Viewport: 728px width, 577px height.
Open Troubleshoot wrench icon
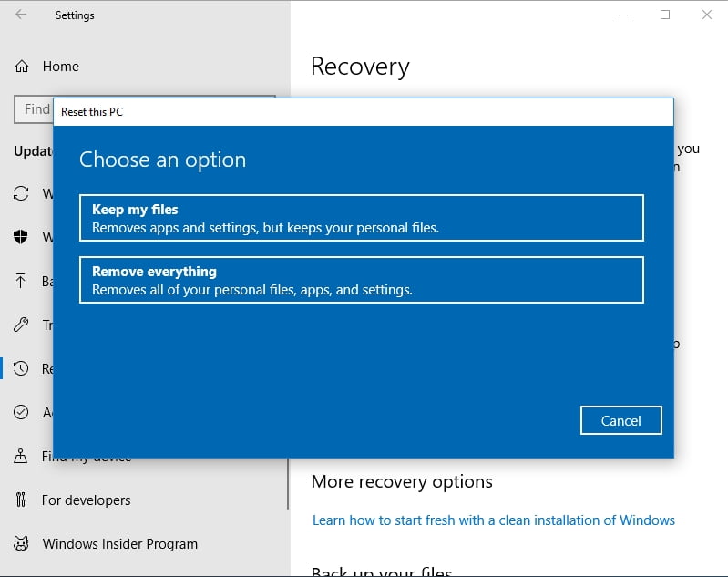[21, 325]
